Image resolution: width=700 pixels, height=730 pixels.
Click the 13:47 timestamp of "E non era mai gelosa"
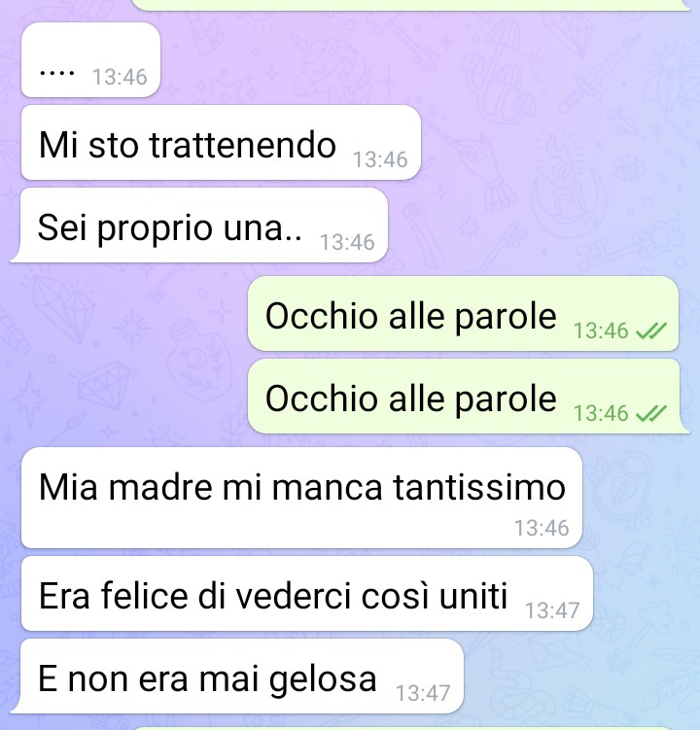[423, 693]
